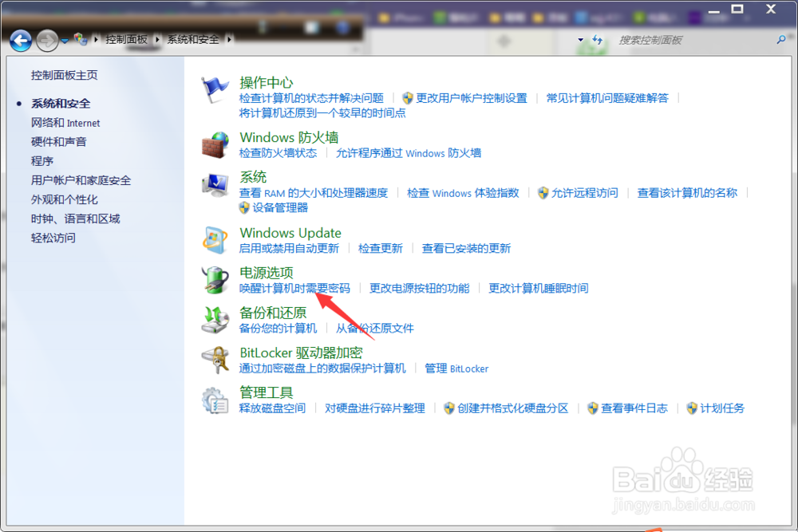The image size is (798, 532).
Task: Open 设备管理器
Action: coord(280,207)
